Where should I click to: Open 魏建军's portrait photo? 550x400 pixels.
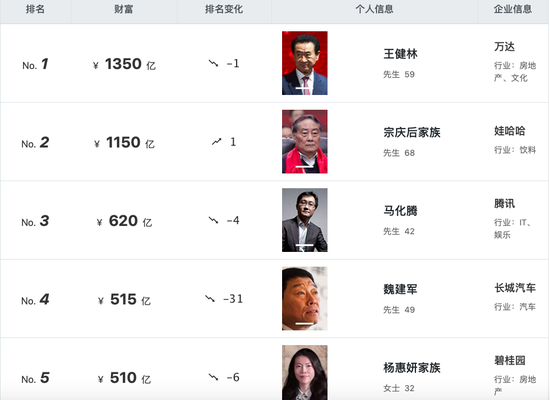click(304, 299)
